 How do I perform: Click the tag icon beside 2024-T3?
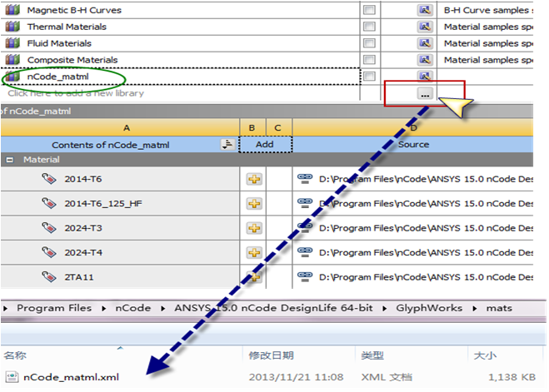coord(48,228)
